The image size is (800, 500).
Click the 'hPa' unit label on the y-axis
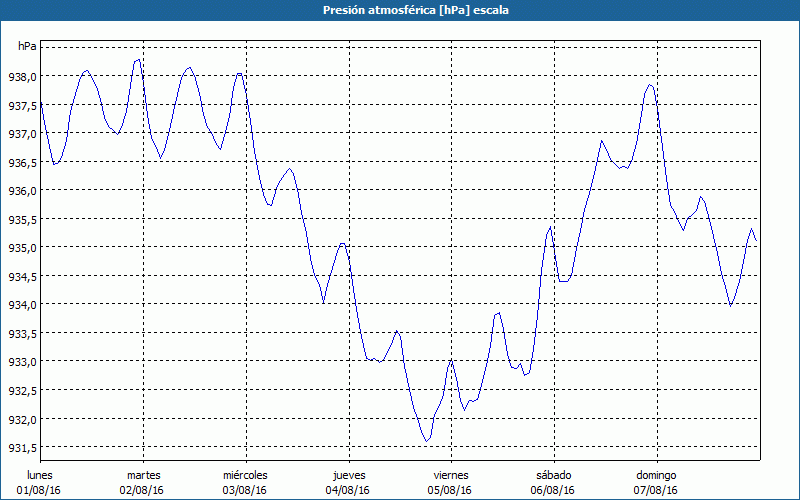[26, 47]
